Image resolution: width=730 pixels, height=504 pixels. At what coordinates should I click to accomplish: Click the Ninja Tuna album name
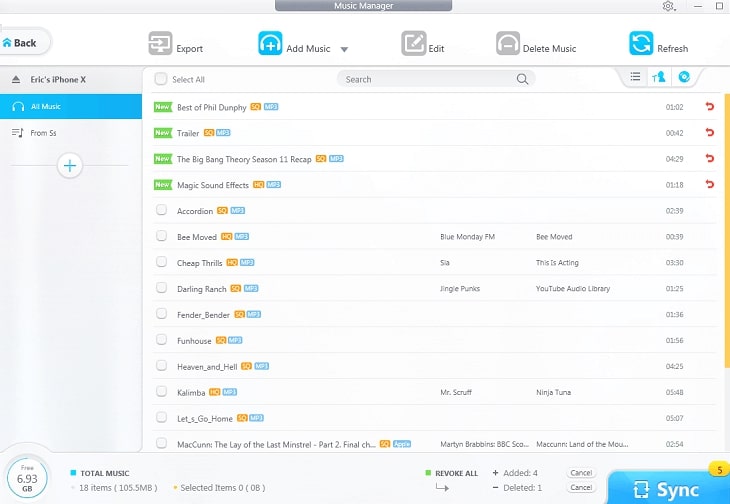tap(553, 392)
